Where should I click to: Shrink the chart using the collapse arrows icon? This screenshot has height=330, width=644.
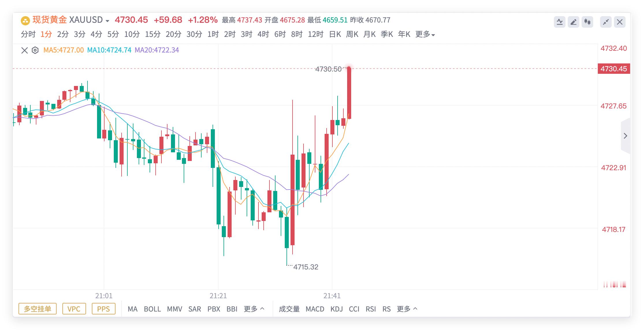(606, 21)
